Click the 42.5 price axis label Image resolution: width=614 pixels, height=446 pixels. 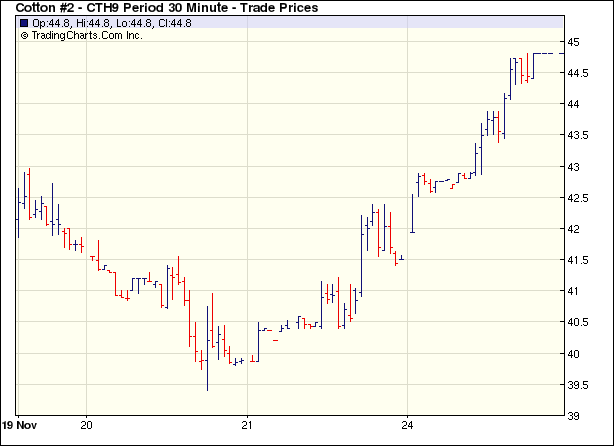pos(579,198)
